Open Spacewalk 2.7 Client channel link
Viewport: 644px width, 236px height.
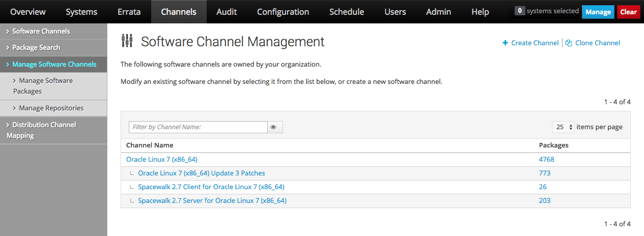tap(211, 187)
